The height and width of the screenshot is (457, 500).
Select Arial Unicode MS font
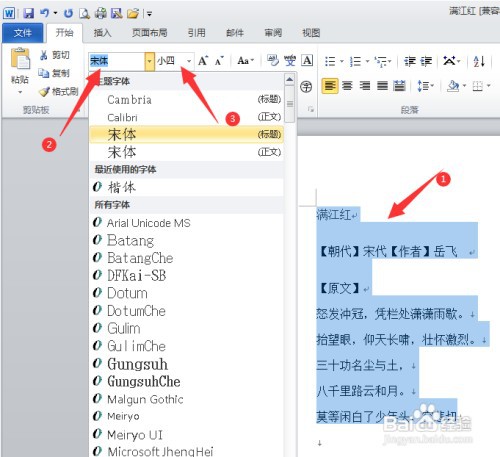click(x=187, y=223)
